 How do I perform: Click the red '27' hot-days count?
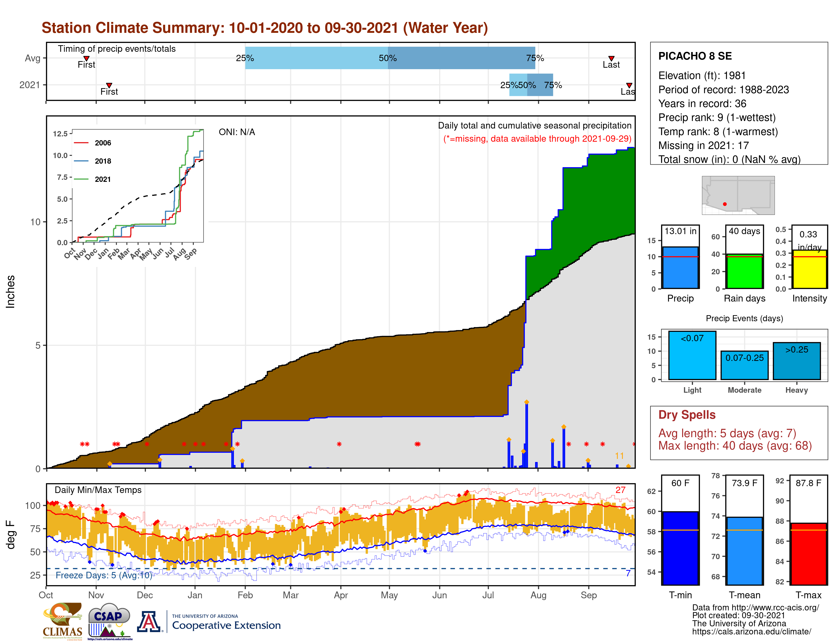tap(620, 490)
